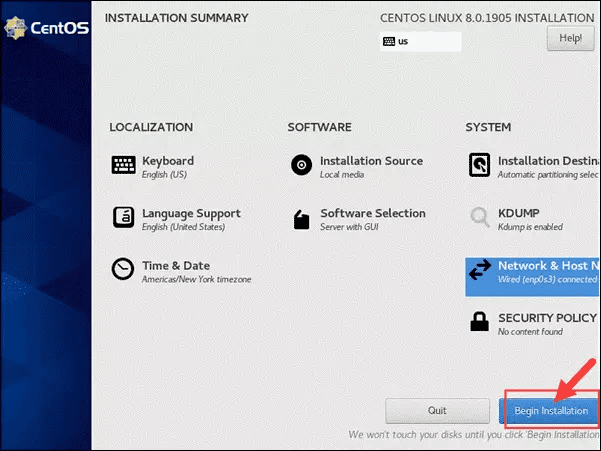Open the Help! button
Image resolution: width=601 pixels, height=451 pixels.
click(570, 38)
